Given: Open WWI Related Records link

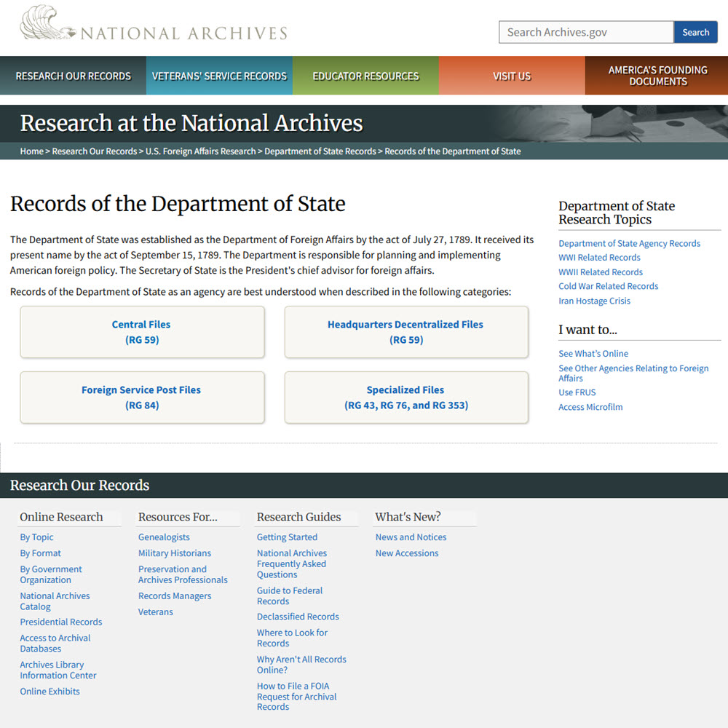Looking at the screenshot, I should (599, 257).
